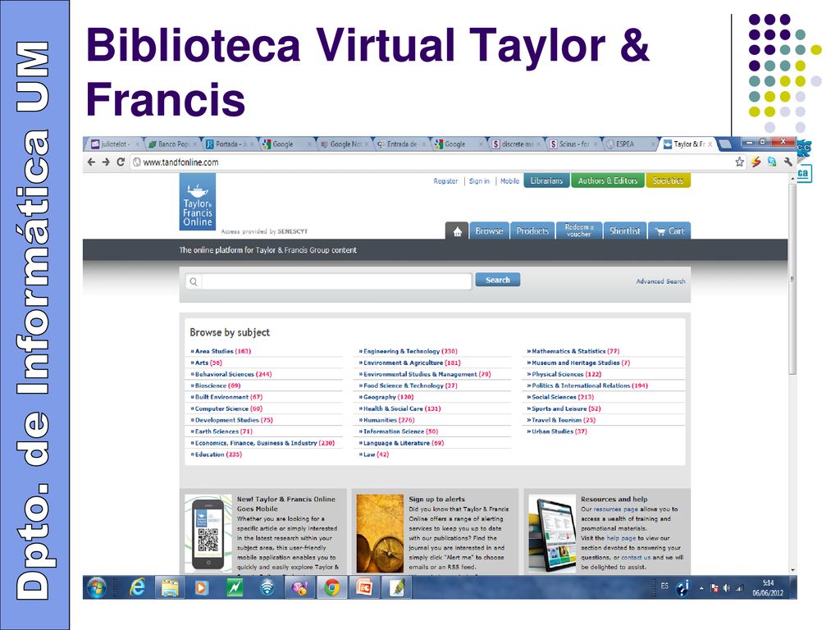Viewport: 840px width, 630px height.
Task: Launch Internet Explorer from taskbar
Action: (x=138, y=587)
